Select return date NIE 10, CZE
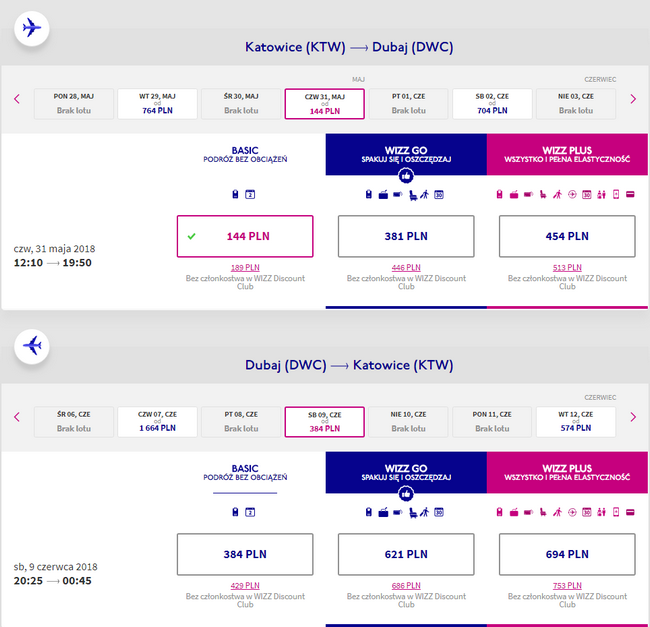Viewport: 650px width, 627px height. click(x=408, y=422)
